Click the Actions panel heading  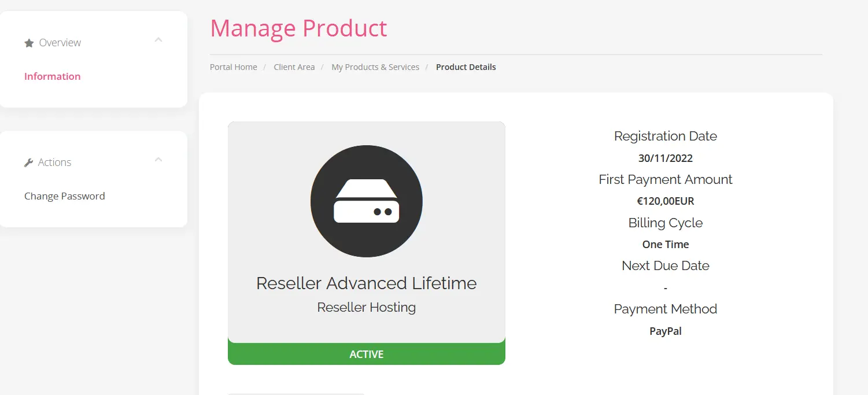point(54,163)
